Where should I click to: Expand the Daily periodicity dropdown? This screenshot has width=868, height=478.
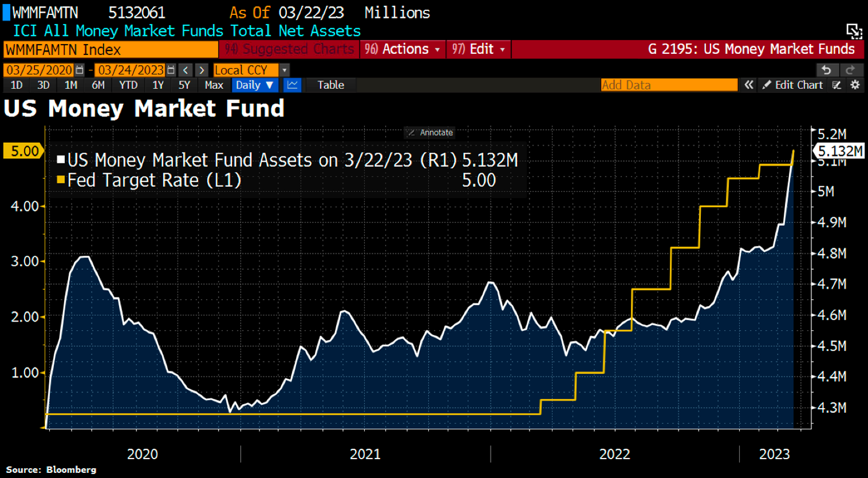pyautogui.click(x=255, y=85)
